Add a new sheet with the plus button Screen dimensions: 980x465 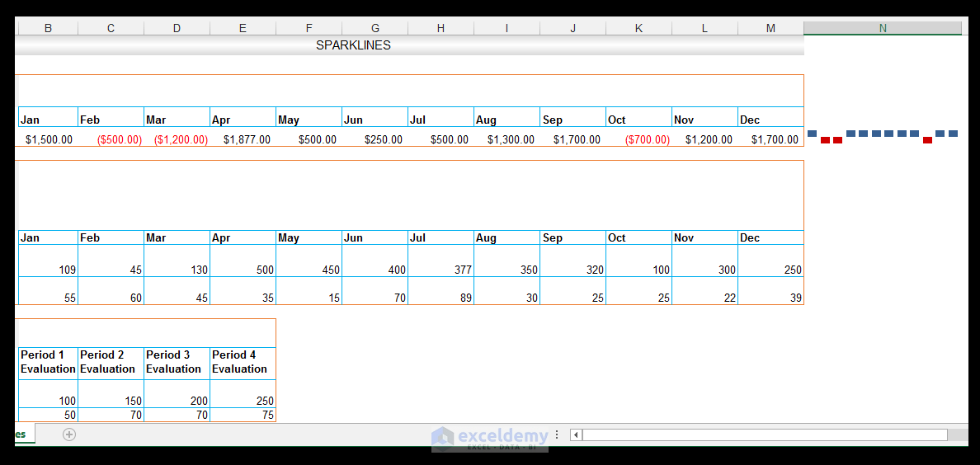coord(69,434)
